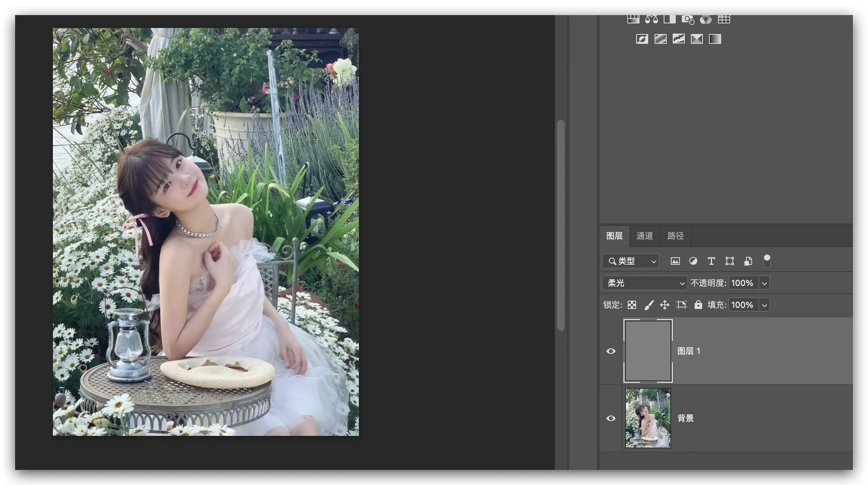Add a Photo Filter adjustment (camera icon)
Screen dimensions: 868x485
tap(687, 19)
